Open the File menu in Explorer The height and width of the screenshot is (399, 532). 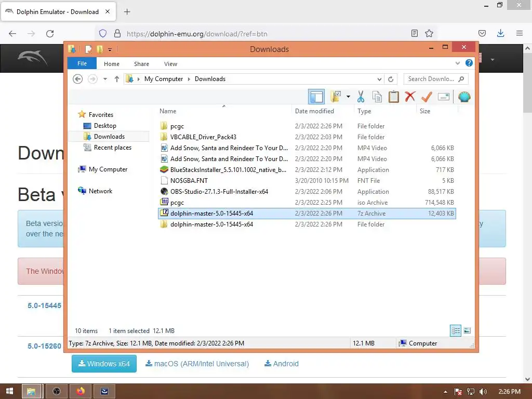(82, 63)
